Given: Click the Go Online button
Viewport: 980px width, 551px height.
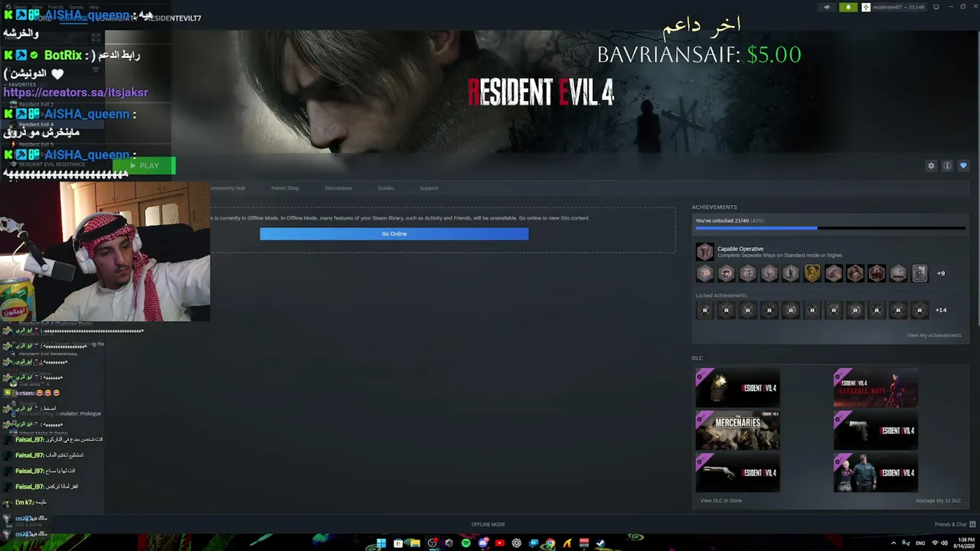Looking at the screenshot, I should pyautogui.click(x=394, y=233).
